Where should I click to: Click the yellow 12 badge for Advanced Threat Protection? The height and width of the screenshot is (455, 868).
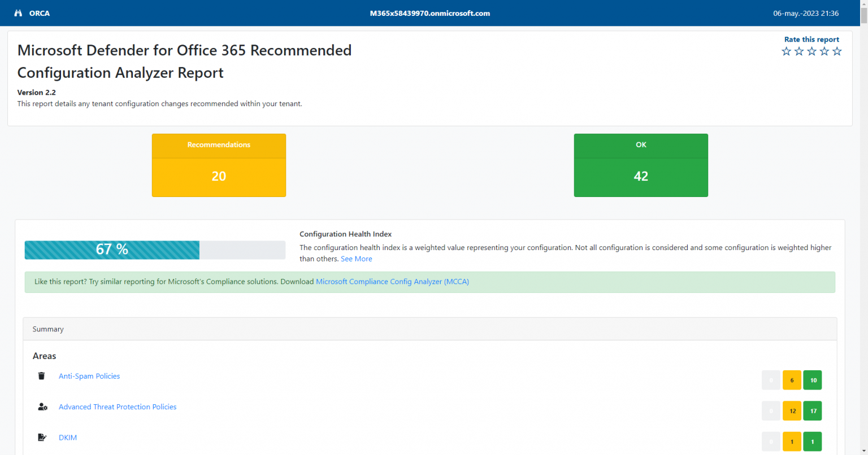click(x=792, y=411)
